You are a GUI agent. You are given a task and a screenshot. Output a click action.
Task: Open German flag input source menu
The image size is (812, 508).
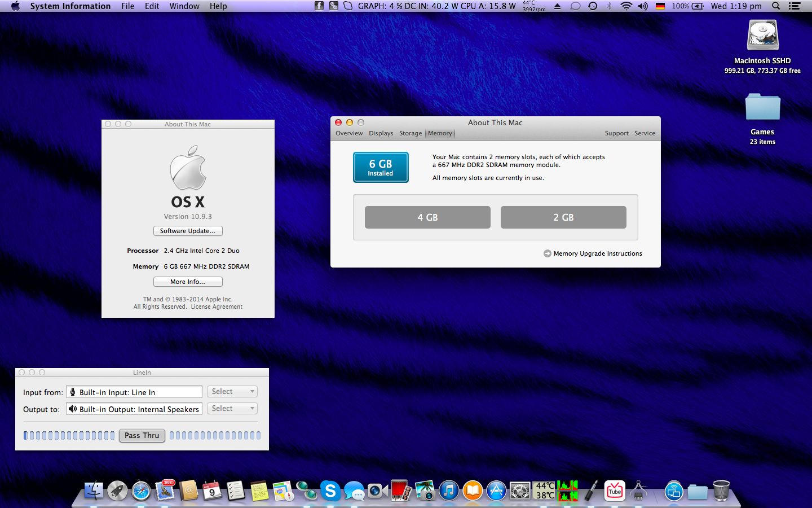click(x=660, y=6)
